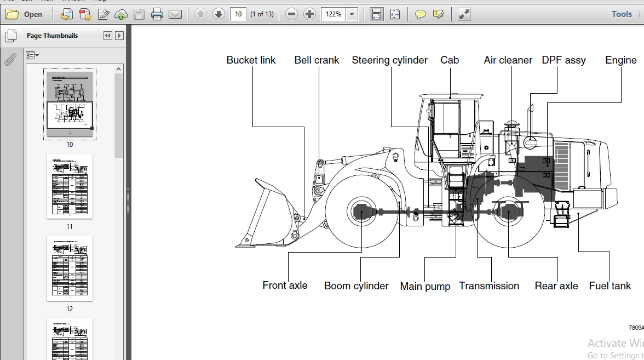This screenshot has height=360, width=644.
Task: Click the Open text button
Action: pyautogui.click(x=33, y=14)
